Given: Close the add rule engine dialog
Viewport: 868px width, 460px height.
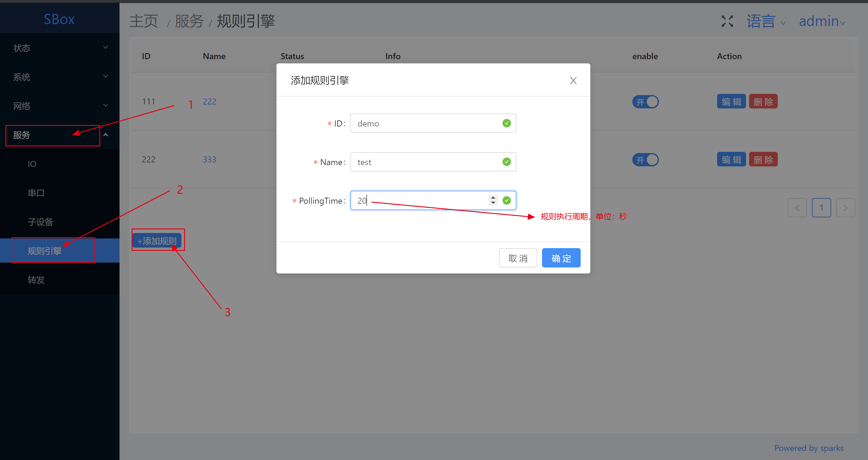Looking at the screenshot, I should point(573,81).
